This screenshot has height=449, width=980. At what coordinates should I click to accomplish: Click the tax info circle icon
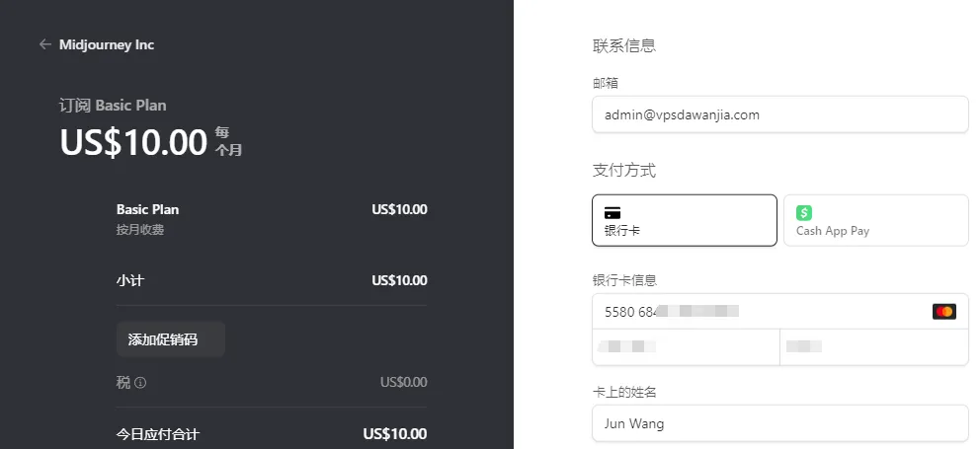pos(140,383)
